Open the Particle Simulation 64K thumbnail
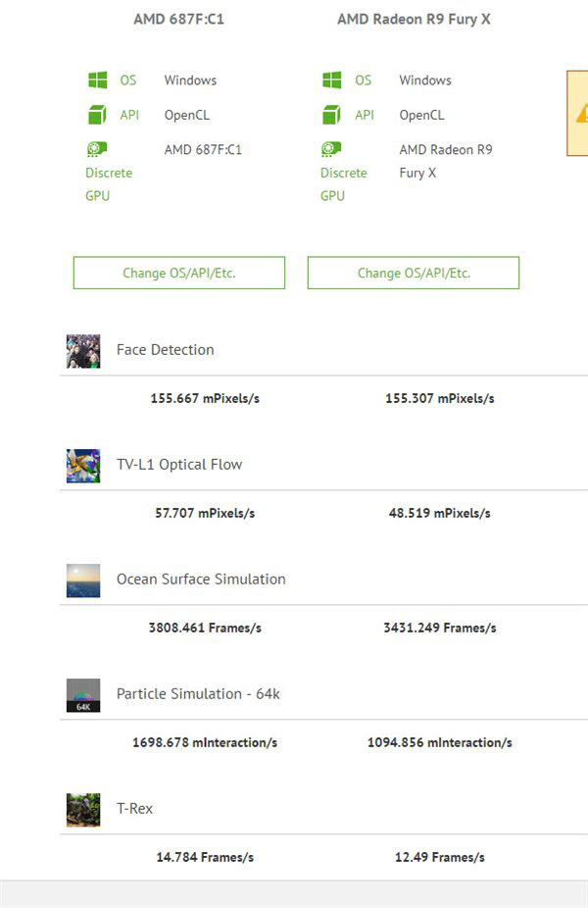Viewport: 588px width, 908px height. (x=83, y=695)
